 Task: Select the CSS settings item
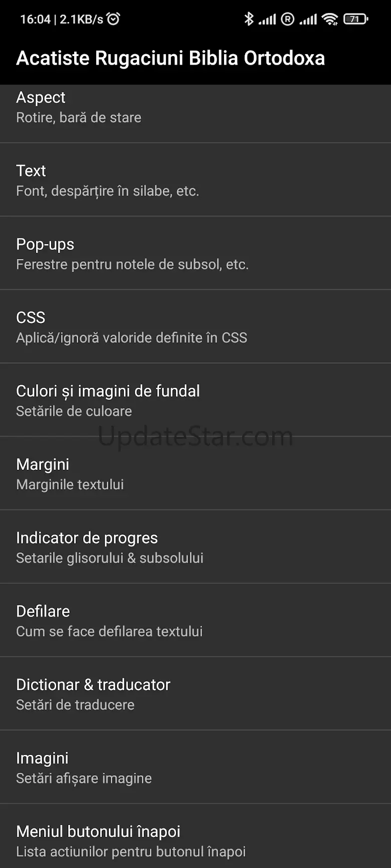point(195,327)
